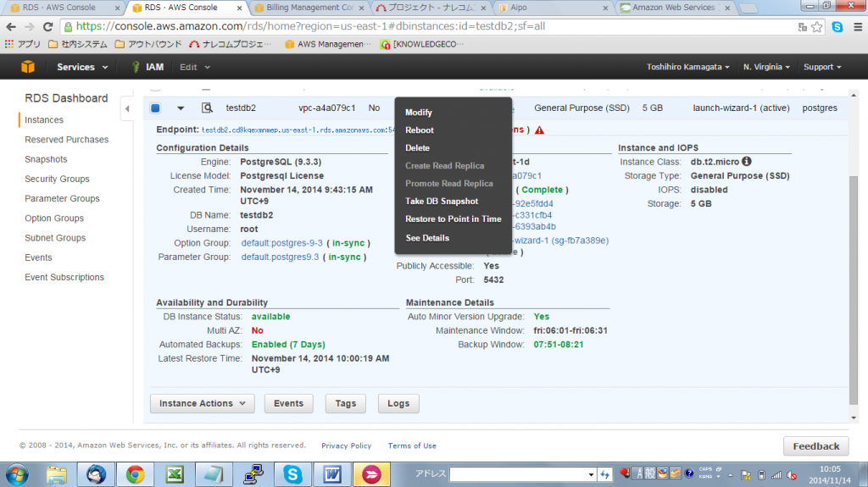Open Windows Start button
868x487 pixels.
(17, 474)
